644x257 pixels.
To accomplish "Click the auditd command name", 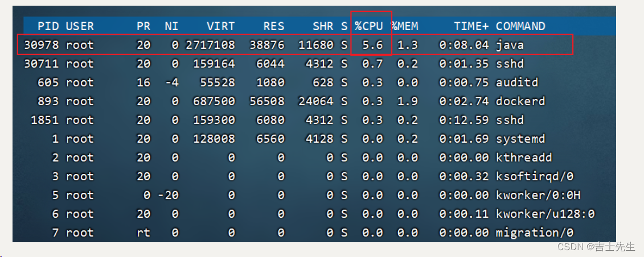I will point(516,82).
